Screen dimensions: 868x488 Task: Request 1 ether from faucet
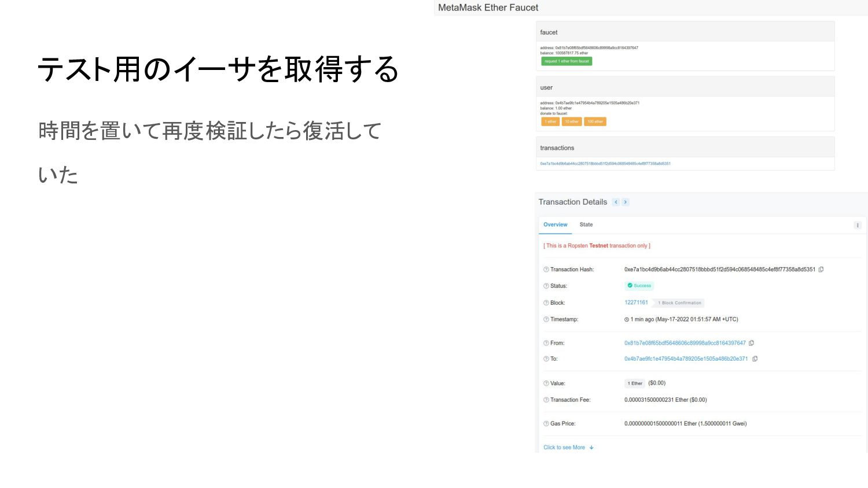567,61
